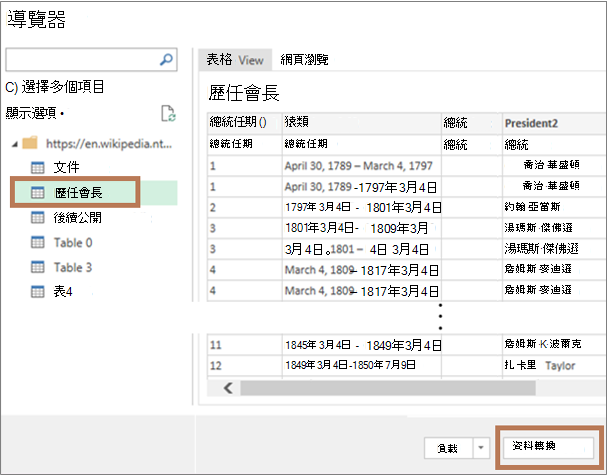Click the 負載 button
The height and width of the screenshot is (475, 607).
click(x=448, y=448)
